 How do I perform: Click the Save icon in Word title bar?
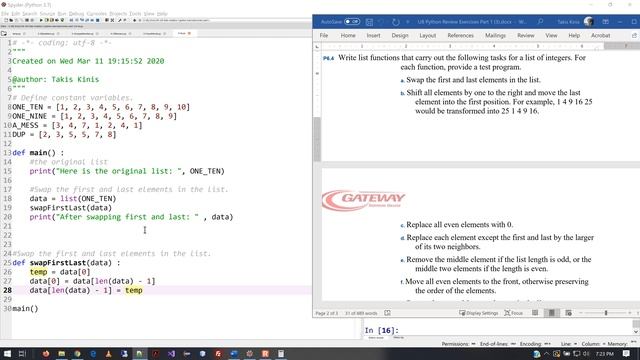click(369, 22)
